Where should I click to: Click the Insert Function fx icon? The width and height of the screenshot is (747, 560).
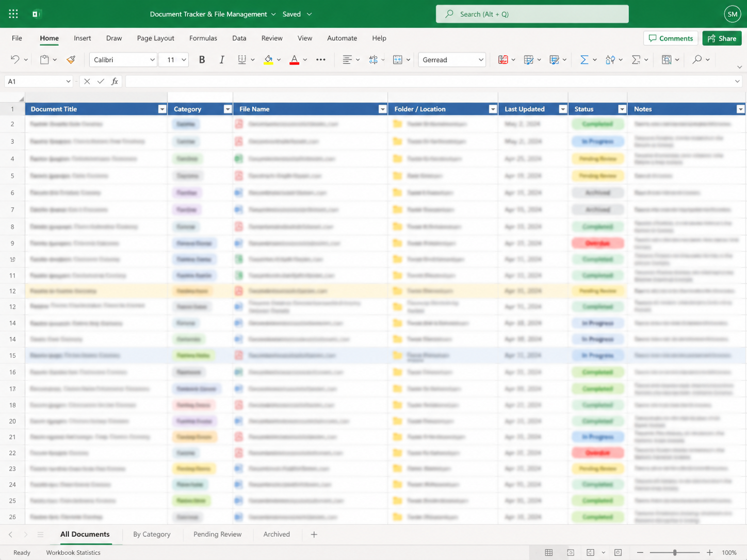(x=115, y=81)
